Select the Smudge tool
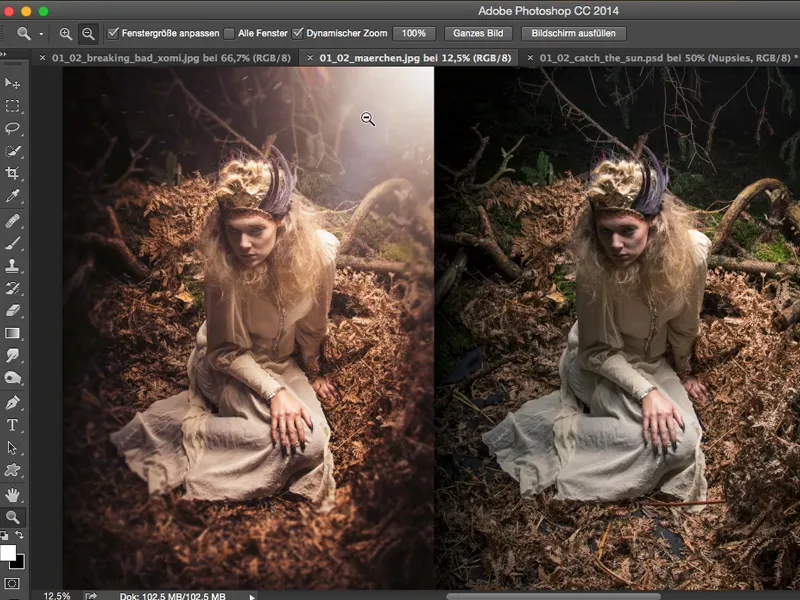This screenshot has width=800, height=600. point(12,356)
